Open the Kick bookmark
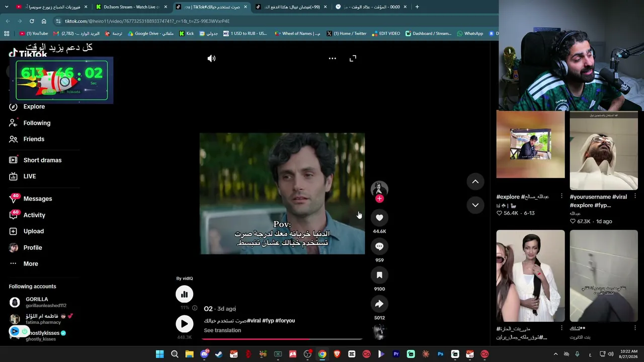644x362 pixels. pyautogui.click(x=187, y=34)
